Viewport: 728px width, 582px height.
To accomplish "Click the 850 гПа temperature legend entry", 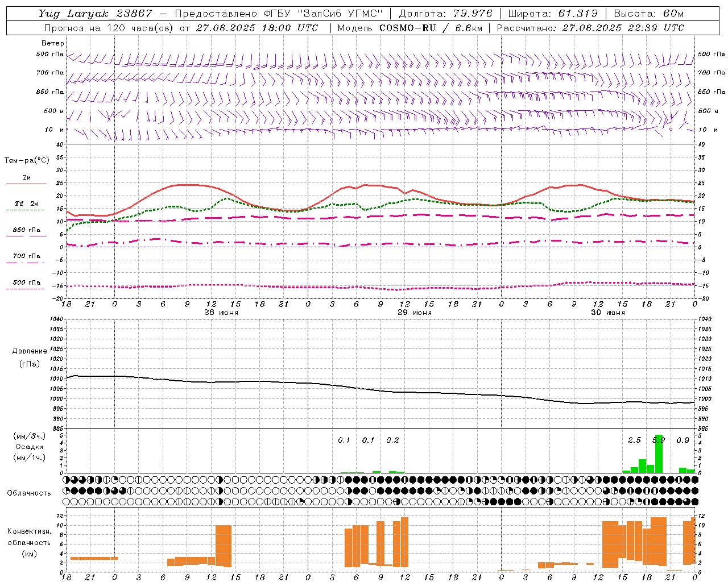I will (27, 230).
